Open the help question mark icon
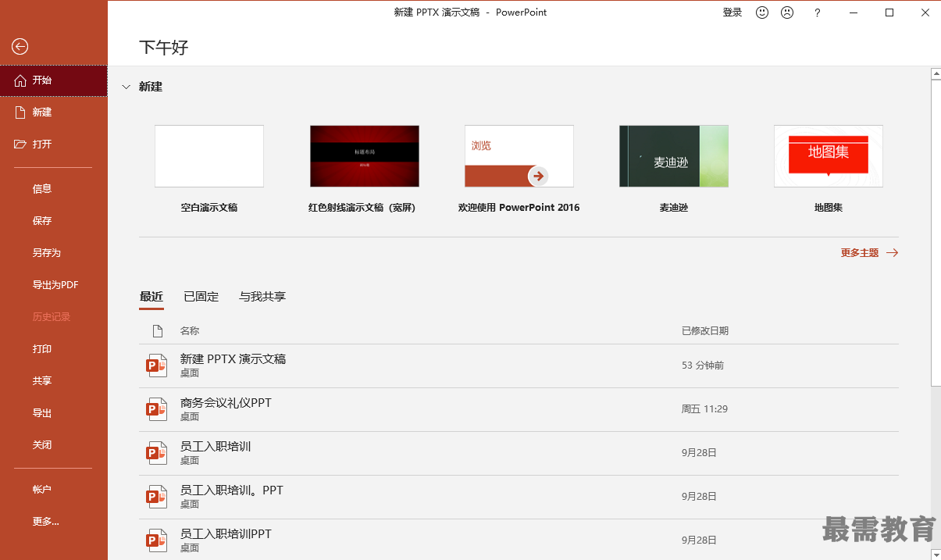This screenshot has height=560, width=941. [818, 12]
